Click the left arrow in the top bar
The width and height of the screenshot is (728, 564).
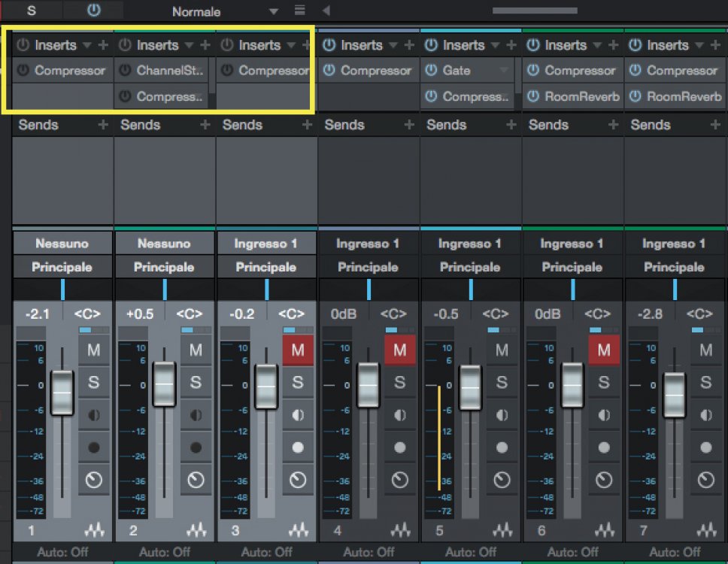click(326, 11)
